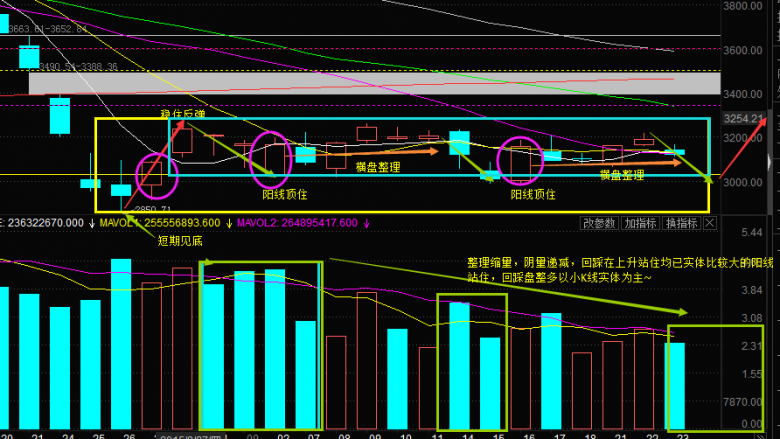Click the 3600 level on price axis

[742, 50]
